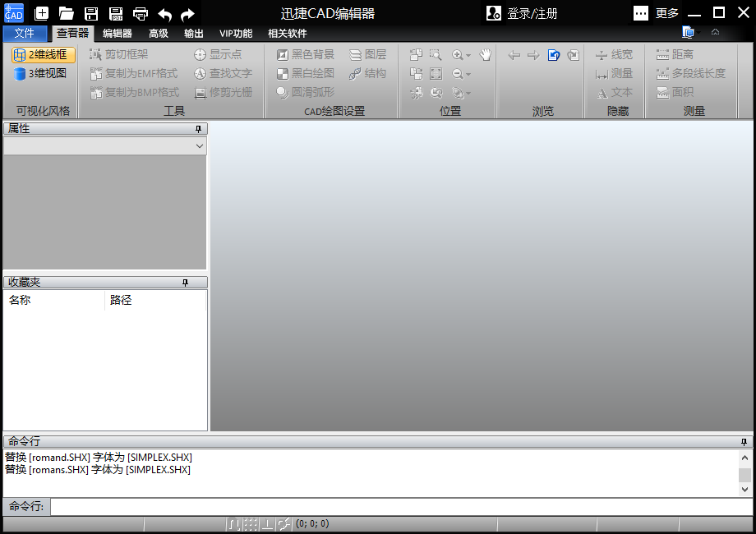This screenshot has width=756, height=534.
Task: Click the 命令行 input field
Action: click(401, 507)
